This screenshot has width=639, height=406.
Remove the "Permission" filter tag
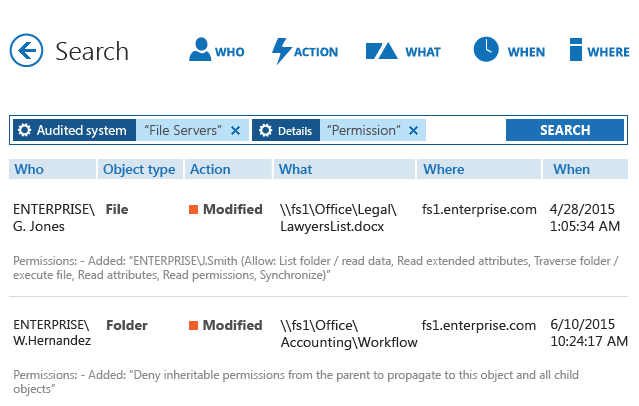click(414, 130)
